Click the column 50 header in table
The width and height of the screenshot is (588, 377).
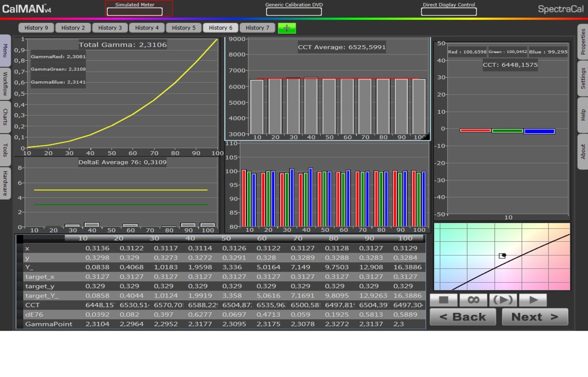point(226,238)
